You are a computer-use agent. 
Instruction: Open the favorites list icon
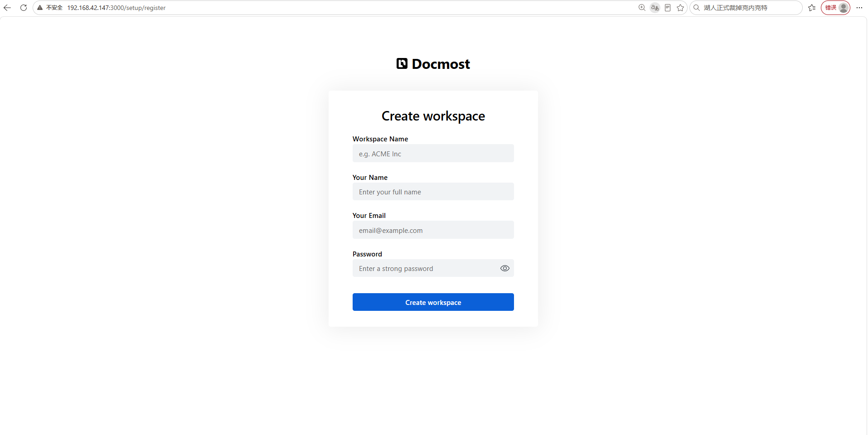812,8
